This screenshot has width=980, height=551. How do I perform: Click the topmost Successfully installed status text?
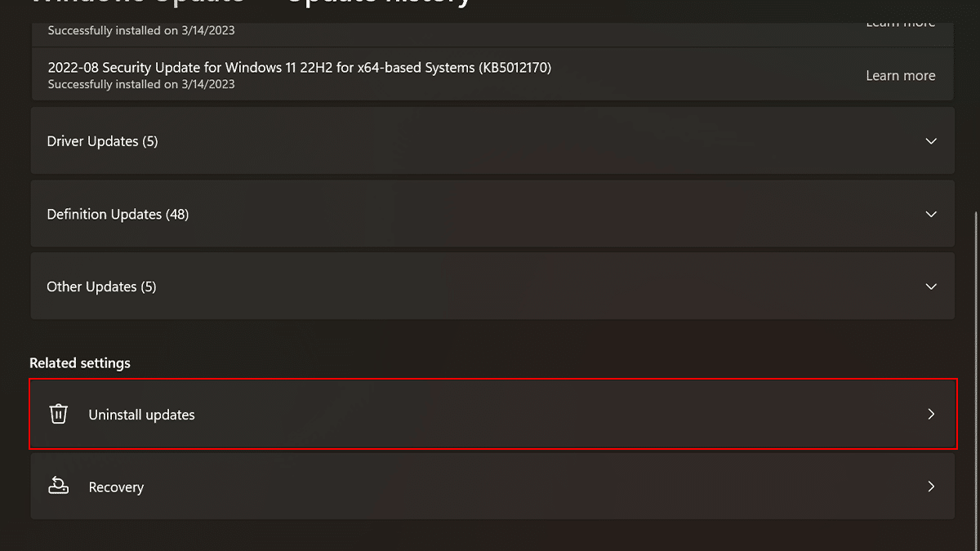coord(141,31)
